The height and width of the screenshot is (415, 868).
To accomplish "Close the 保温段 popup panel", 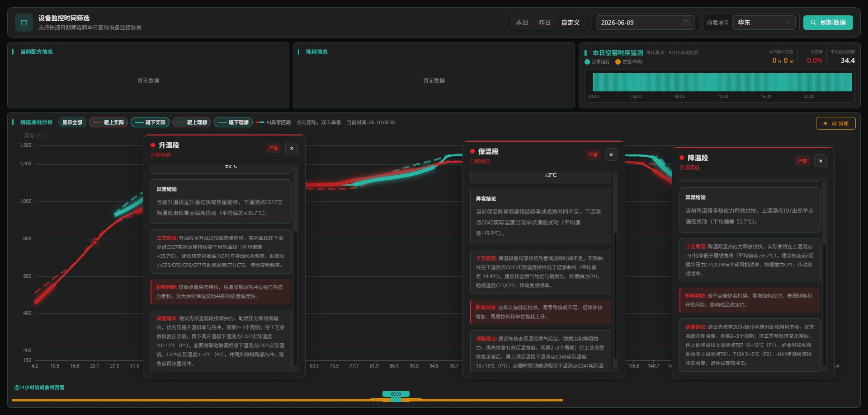I will pyautogui.click(x=611, y=154).
